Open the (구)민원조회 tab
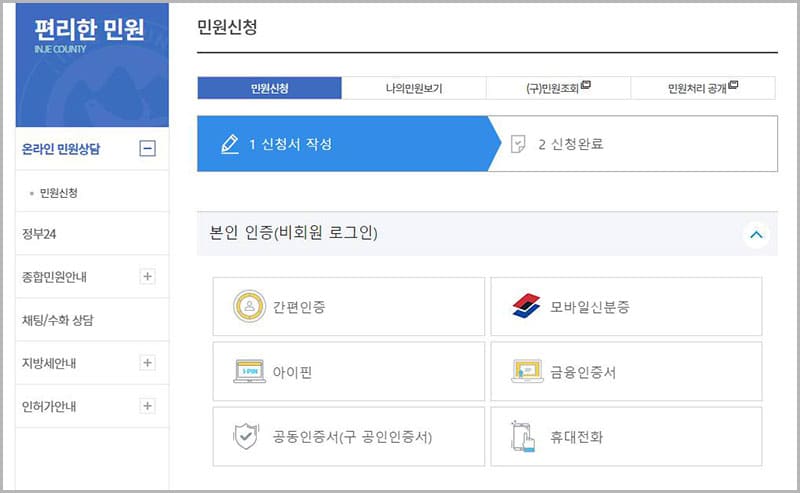This screenshot has width=800, height=493. pyautogui.click(x=558, y=88)
